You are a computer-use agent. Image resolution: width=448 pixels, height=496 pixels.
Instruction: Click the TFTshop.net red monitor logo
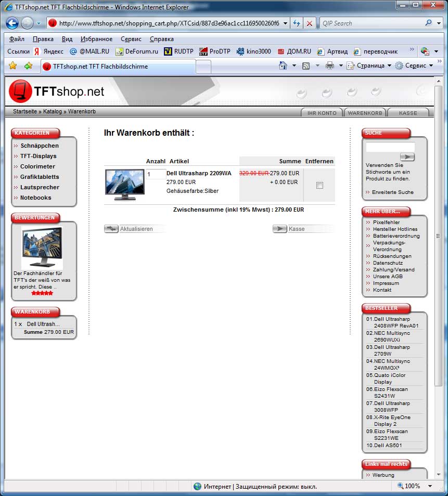(20, 91)
